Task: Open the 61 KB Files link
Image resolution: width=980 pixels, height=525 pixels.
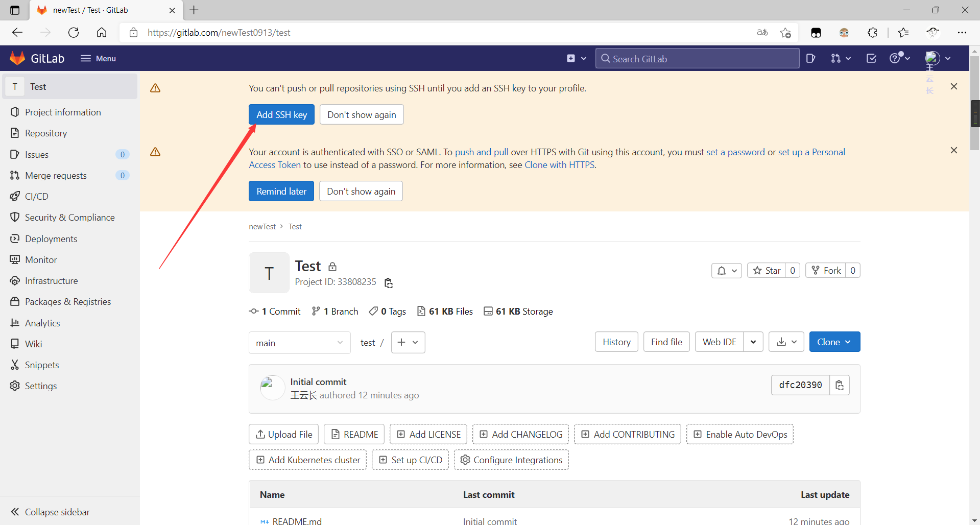Action: tap(445, 311)
